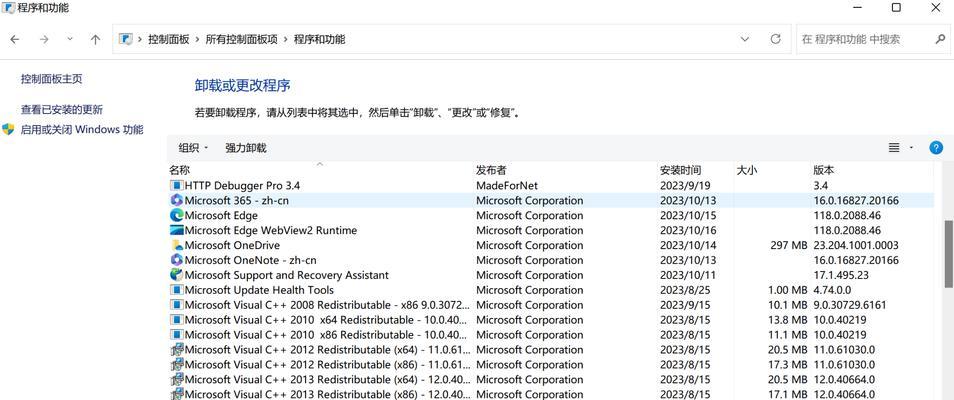Image resolution: width=954 pixels, height=400 pixels.
Task: Refresh the 程序和功能 view
Action: (775, 39)
